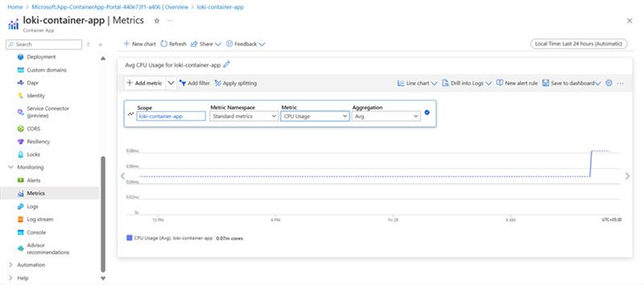Edit chart title with pencil icon
This screenshot has width=644, height=285.
[x=227, y=64]
